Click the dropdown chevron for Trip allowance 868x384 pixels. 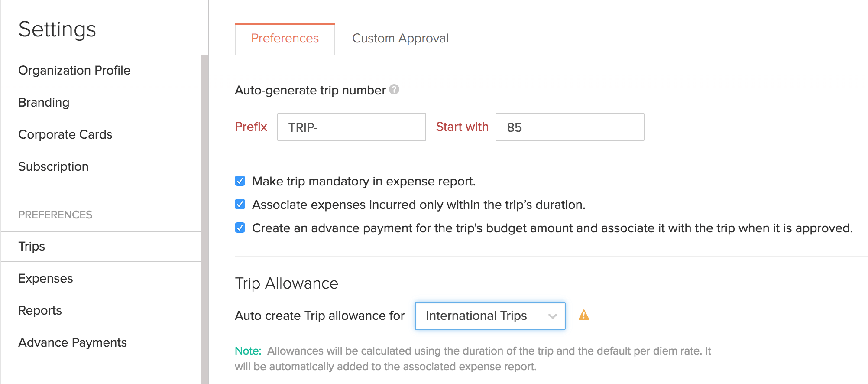click(552, 316)
